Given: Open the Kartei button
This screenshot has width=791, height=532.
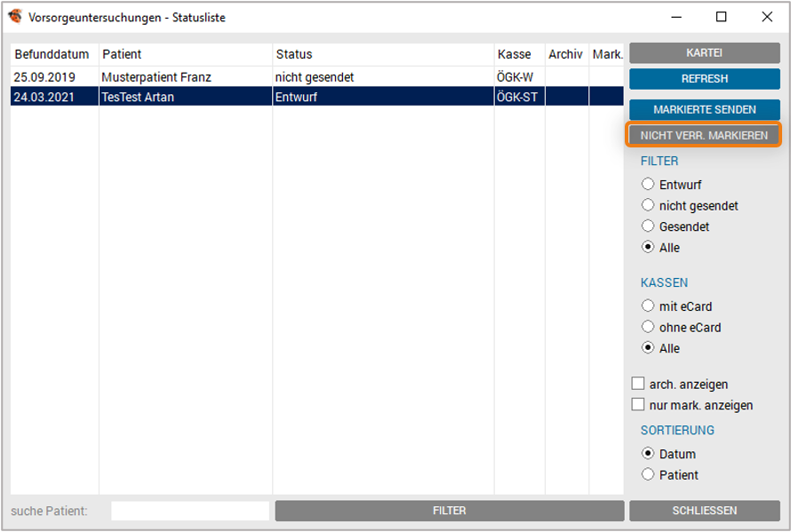Looking at the screenshot, I should click(704, 53).
